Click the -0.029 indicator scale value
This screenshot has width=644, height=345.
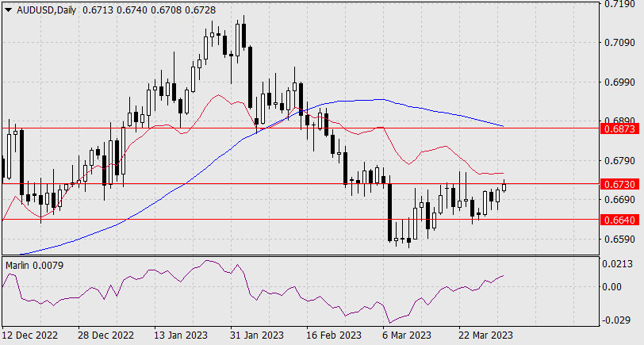coord(618,320)
